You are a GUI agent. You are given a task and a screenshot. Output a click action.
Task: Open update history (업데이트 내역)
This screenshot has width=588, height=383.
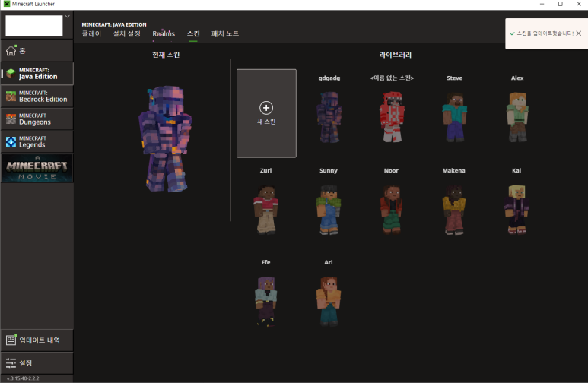[x=37, y=340]
